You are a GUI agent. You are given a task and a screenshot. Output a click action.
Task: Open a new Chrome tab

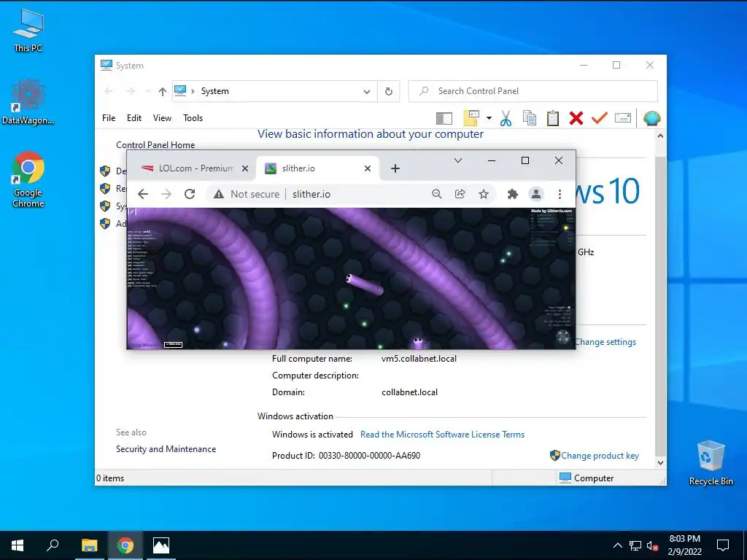tap(395, 168)
